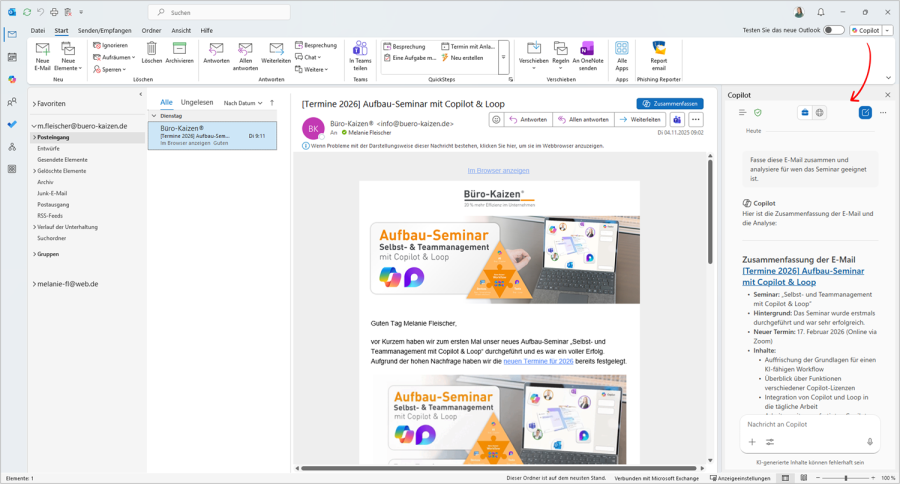Click Weiterleiten in the reading pane
The width and height of the screenshot is (900, 484).
[x=639, y=119]
